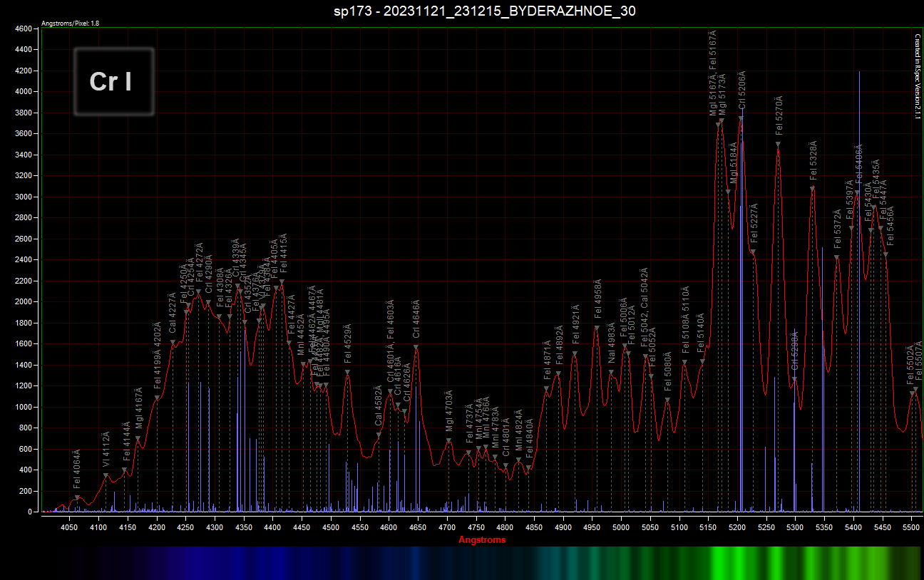Select the 'FeI 4064Å' line label

pyautogui.click(x=77, y=470)
